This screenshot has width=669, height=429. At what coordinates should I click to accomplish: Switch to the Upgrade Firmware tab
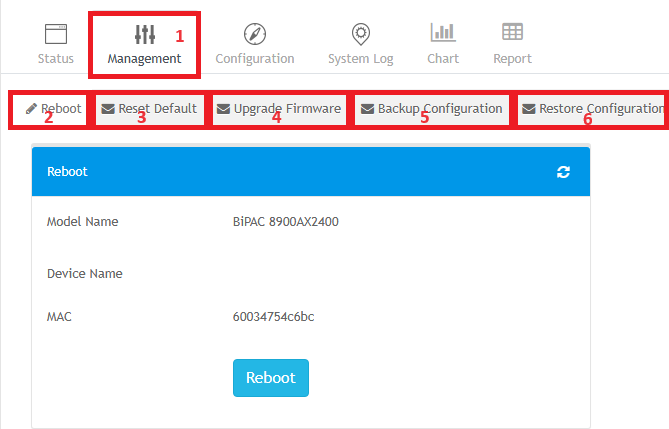[279, 108]
